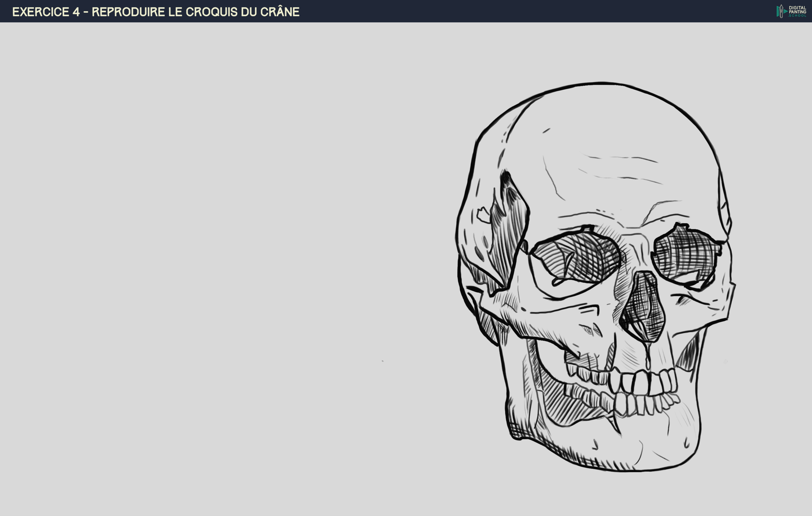The height and width of the screenshot is (516, 812).
Task: Click the forehead wrinkle lines on skull
Action: (620, 169)
